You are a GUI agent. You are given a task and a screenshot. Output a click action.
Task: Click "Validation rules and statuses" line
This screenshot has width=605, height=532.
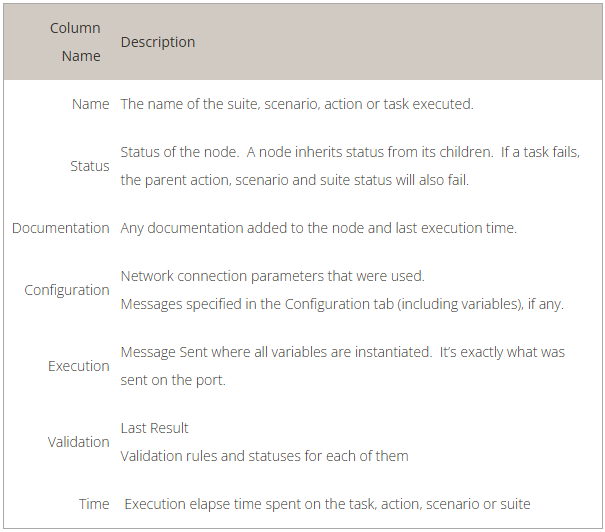point(264,456)
